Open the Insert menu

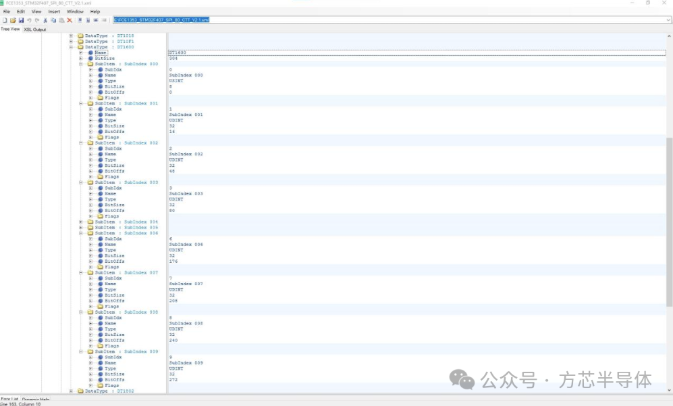[x=54, y=12]
